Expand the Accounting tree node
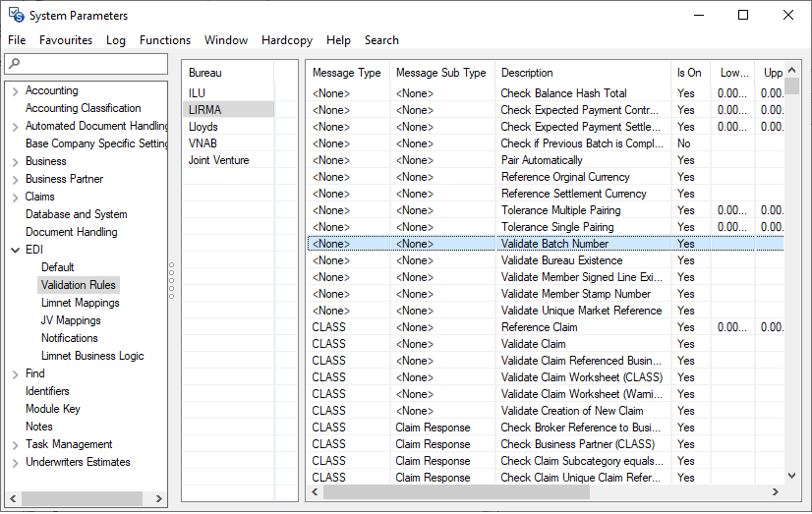812x514 pixels. [x=16, y=91]
